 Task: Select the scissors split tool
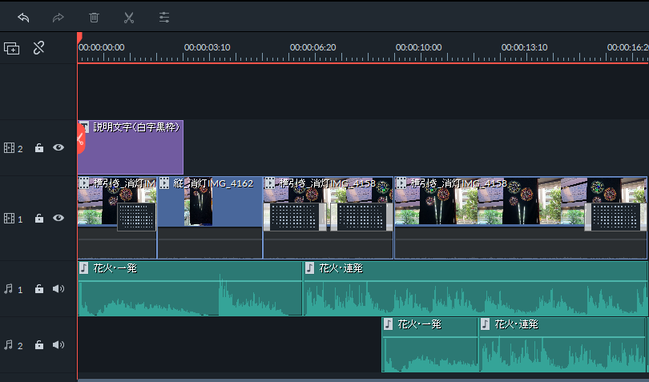pos(129,18)
